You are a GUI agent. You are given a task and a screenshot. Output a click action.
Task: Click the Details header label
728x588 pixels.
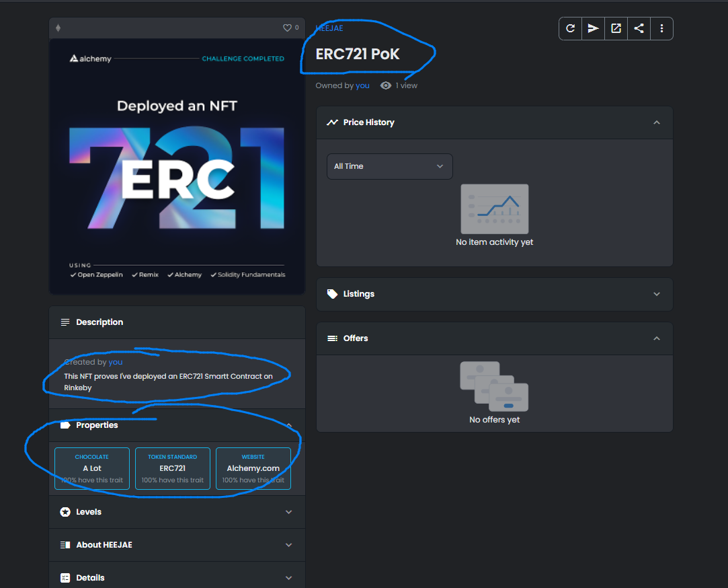(90, 578)
